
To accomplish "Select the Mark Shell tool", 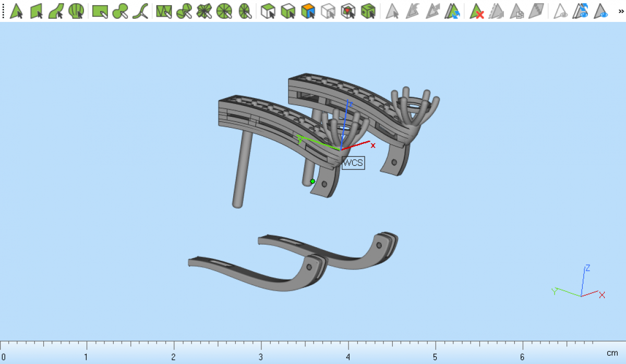I will [x=77, y=11].
